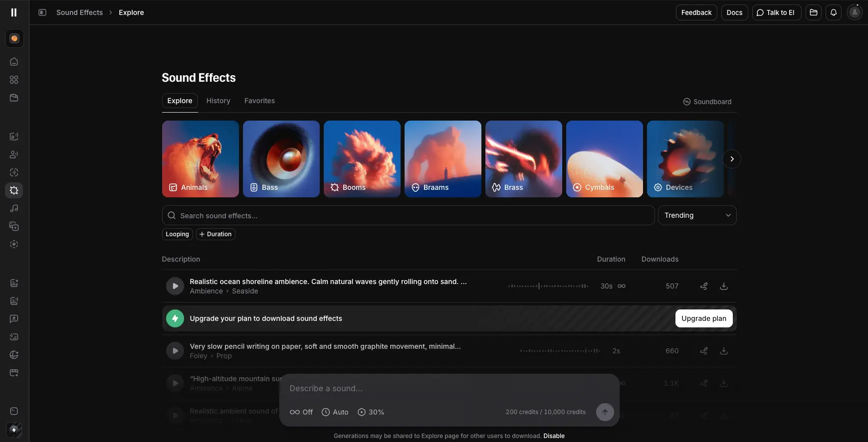Open Speech to Text sidebar icon
The image size is (868, 442).
click(x=14, y=337)
